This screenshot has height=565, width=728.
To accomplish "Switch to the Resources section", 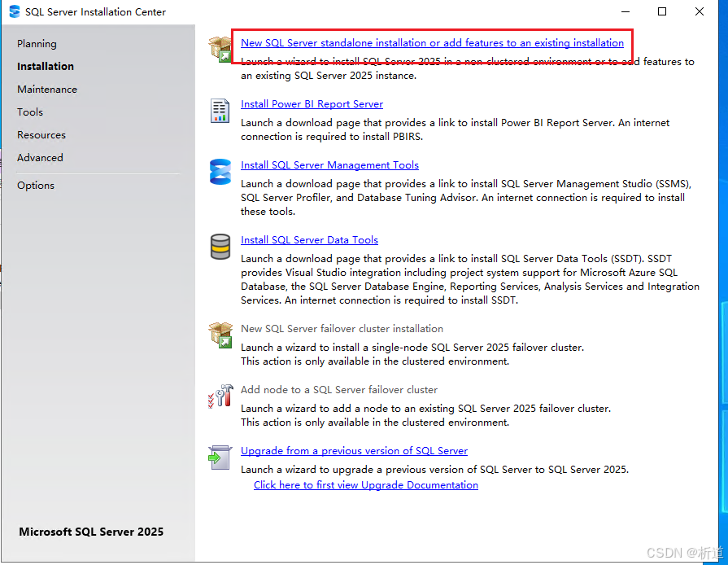I will (41, 135).
